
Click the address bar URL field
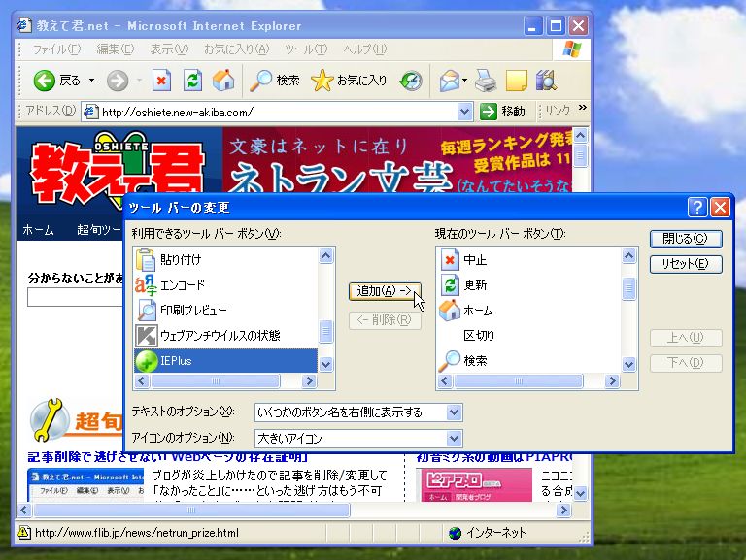[x=279, y=113]
